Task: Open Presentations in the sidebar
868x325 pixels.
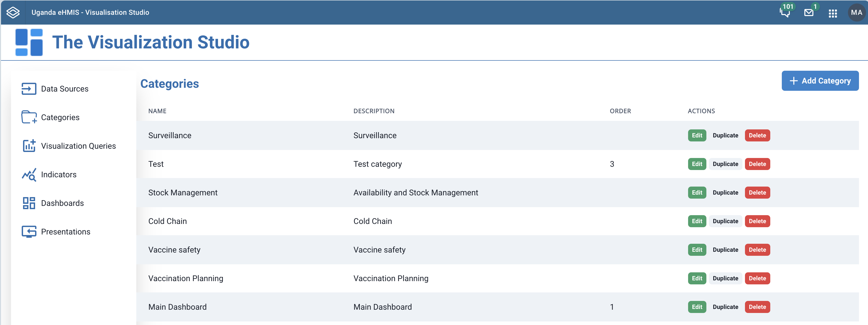Action: pyautogui.click(x=66, y=232)
